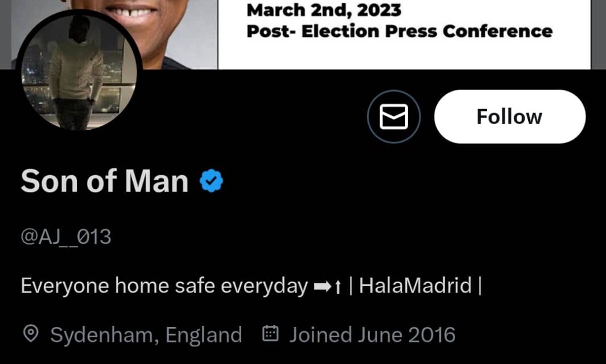Select the small up arrow in bio
The height and width of the screenshot is (364, 606).
(x=338, y=287)
